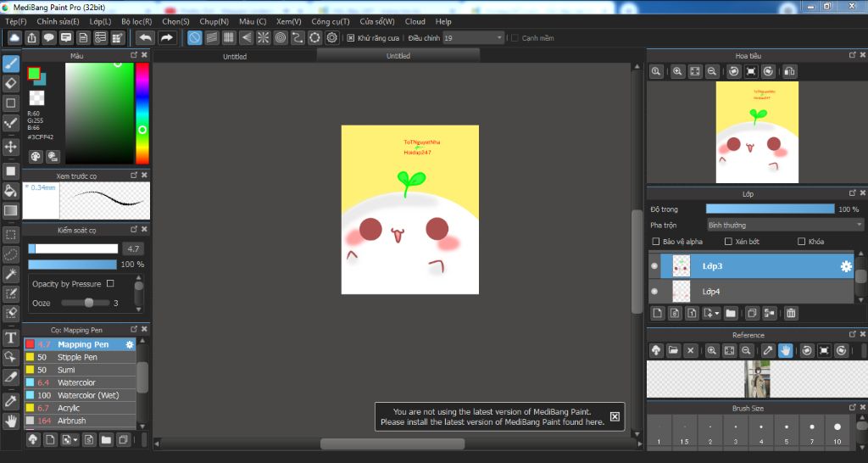Viewport: 868px width, 463px height.
Task: Select the Eyedropper tool
Action: 10,401
